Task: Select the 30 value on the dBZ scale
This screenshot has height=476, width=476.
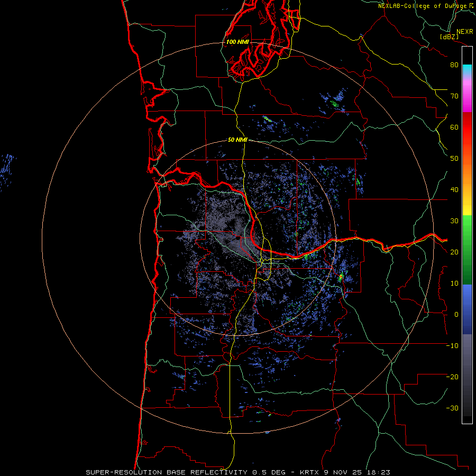Action: click(454, 221)
